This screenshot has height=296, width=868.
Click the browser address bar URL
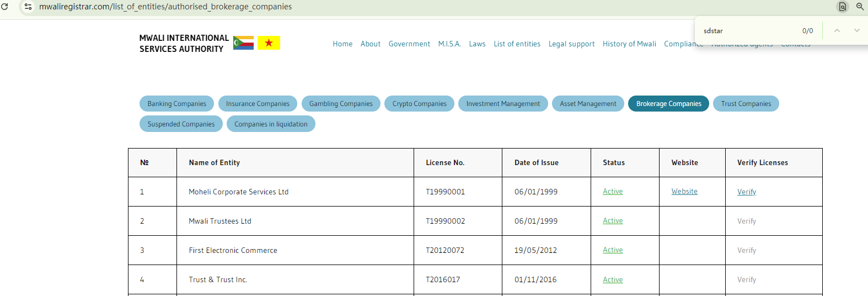coord(165,7)
